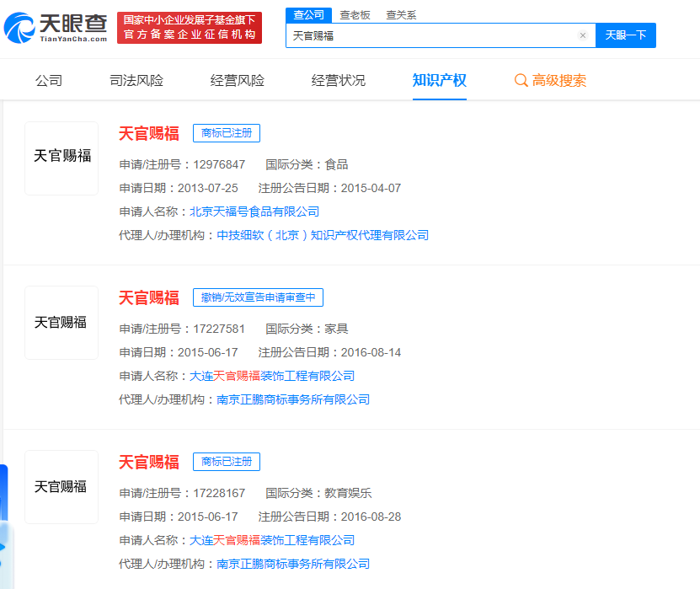
Task: Open the 天官赐福 trademark title for 家具
Action: 149,297
